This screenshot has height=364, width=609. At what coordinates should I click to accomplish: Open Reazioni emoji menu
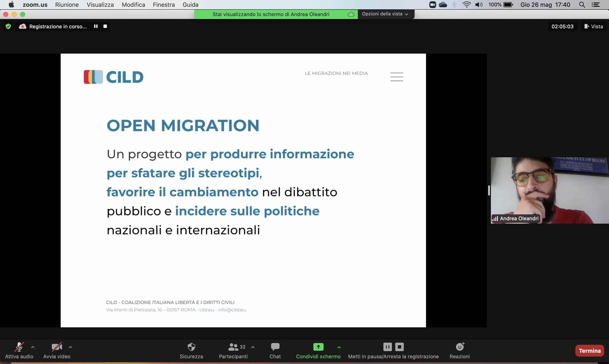click(460, 350)
